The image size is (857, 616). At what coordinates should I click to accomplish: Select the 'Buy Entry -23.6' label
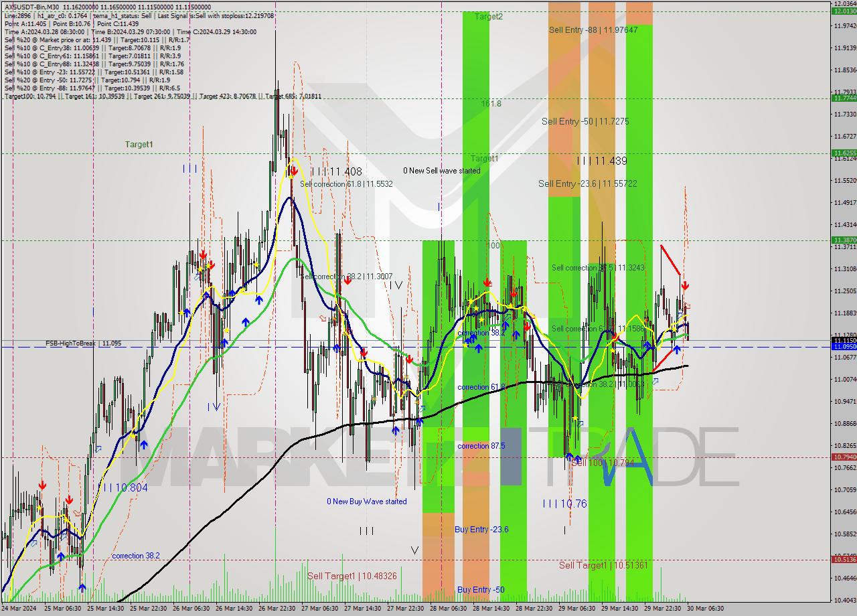pos(481,530)
